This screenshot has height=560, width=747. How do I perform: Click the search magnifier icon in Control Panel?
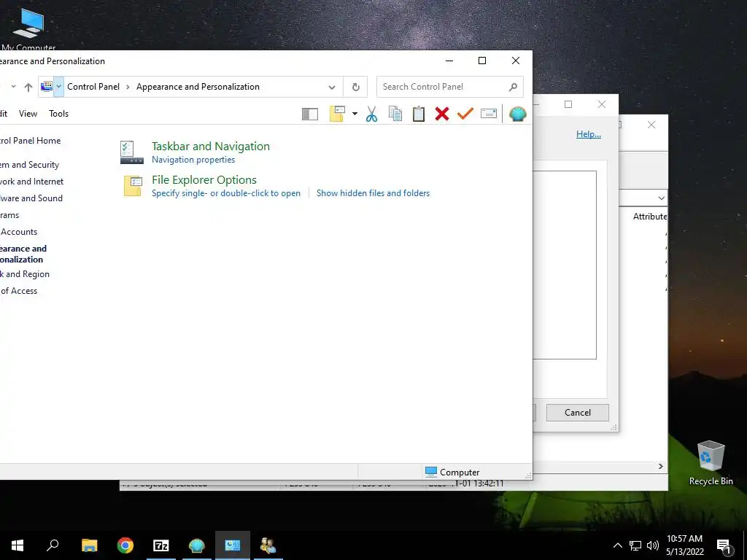pyautogui.click(x=513, y=87)
